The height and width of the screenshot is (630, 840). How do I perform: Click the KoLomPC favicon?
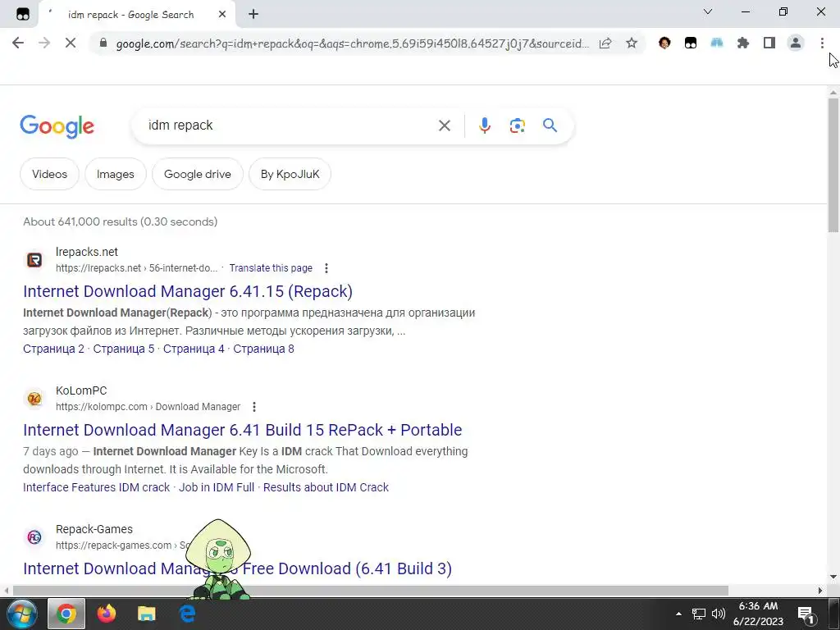tap(34, 399)
